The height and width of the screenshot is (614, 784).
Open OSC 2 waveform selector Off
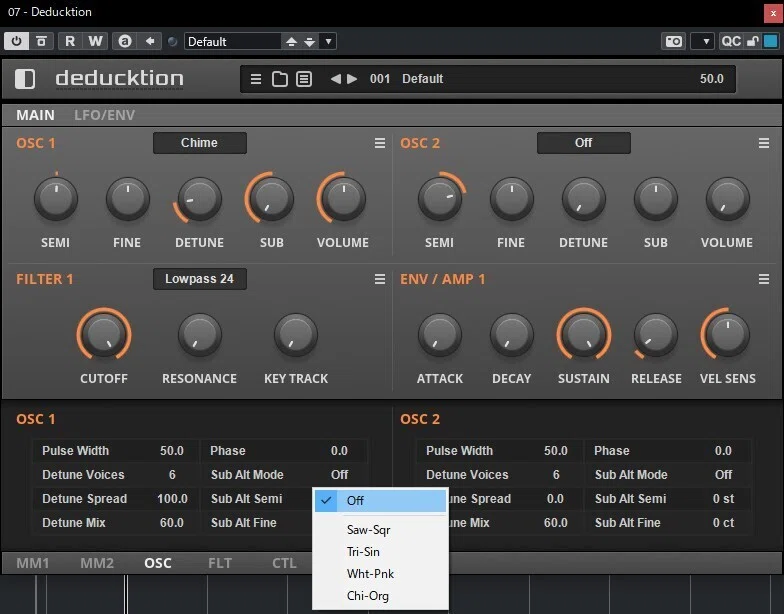tap(584, 143)
